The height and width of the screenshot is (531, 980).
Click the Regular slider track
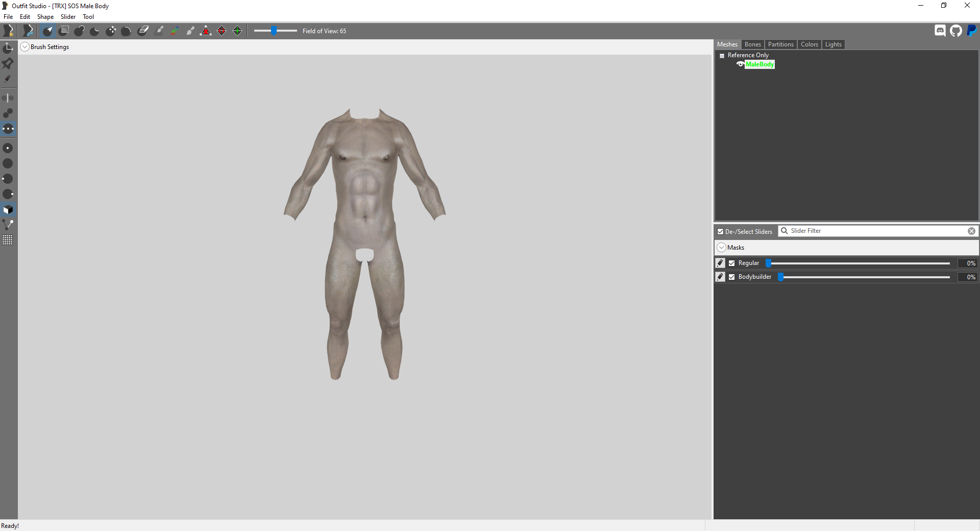859,263
